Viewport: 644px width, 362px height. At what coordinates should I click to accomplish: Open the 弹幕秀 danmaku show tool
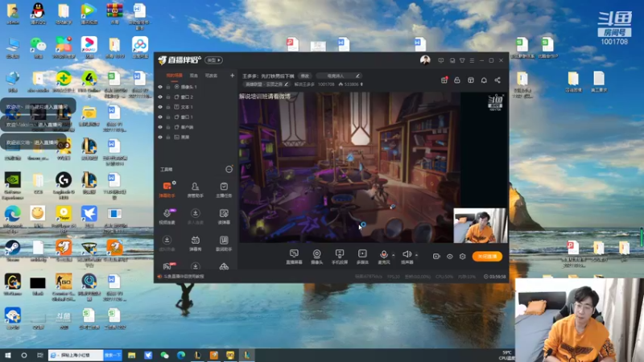[195, 243]
